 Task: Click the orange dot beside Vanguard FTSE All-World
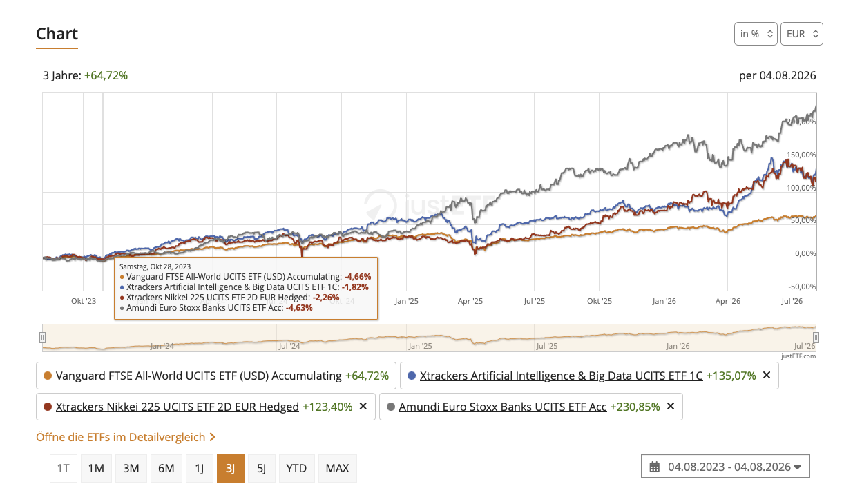click(48, 376)
